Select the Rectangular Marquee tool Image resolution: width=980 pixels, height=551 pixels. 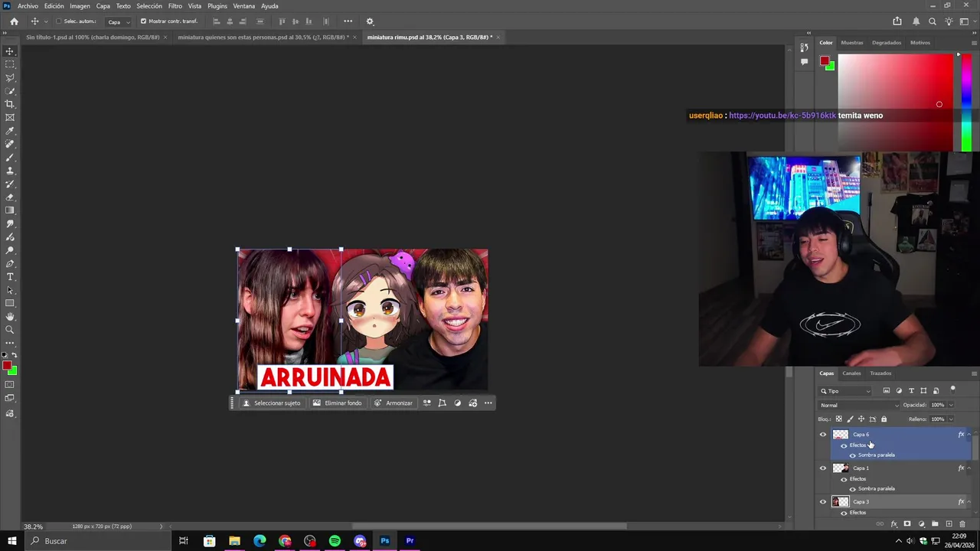coord(10,64)
